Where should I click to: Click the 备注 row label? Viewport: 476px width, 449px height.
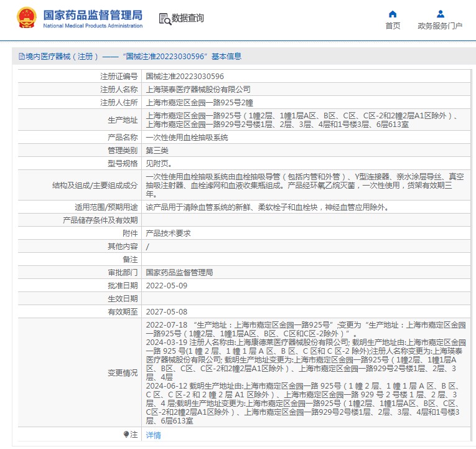coord(130,260)
